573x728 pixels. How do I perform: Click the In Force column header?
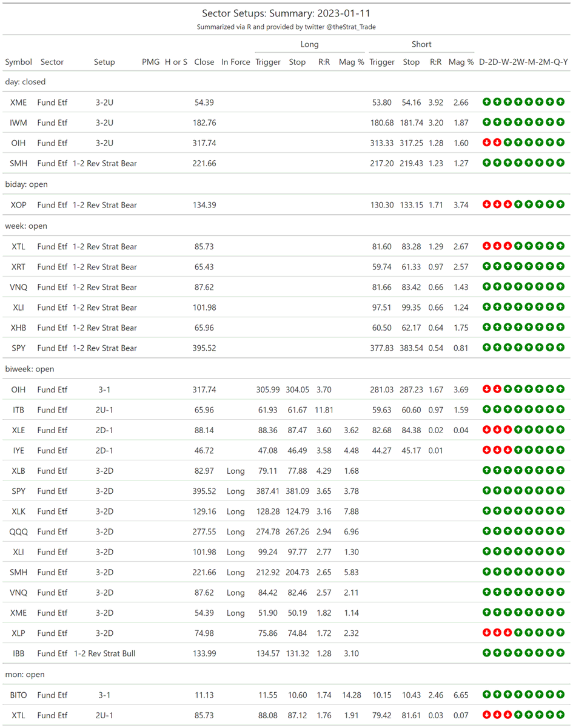coord(236,62)
